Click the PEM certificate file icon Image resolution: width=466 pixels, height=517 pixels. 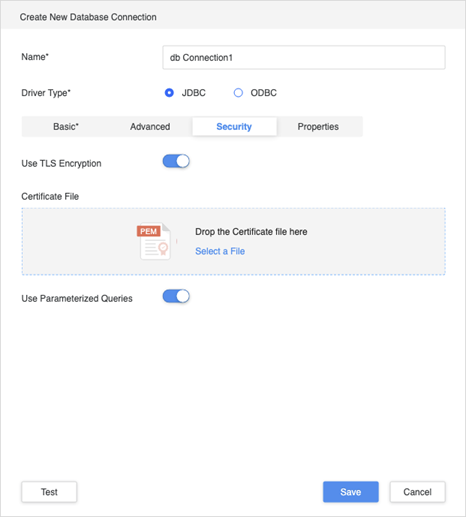point(154,241)
